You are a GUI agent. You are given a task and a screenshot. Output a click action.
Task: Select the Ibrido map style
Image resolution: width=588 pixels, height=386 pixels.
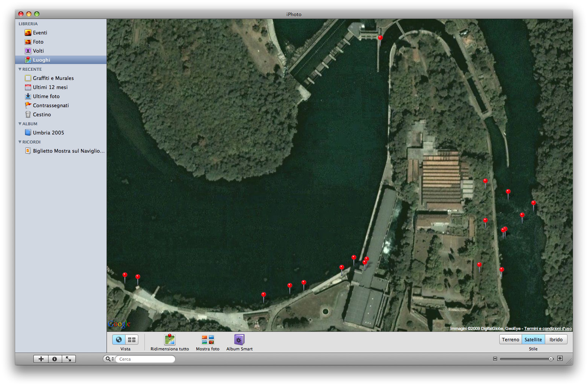556,339
